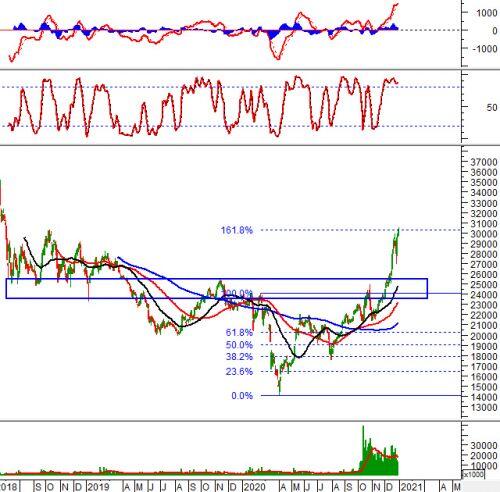This screenshot has height=492, width=500.
Task: Select 14000 on the price scale
Action: (483, 397)
